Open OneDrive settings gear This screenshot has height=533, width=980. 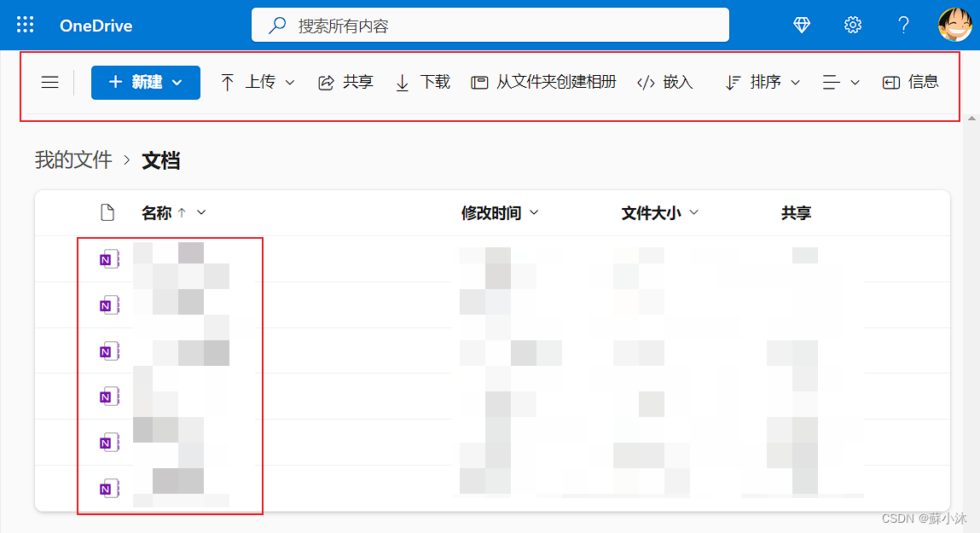(x=853, y=25)
